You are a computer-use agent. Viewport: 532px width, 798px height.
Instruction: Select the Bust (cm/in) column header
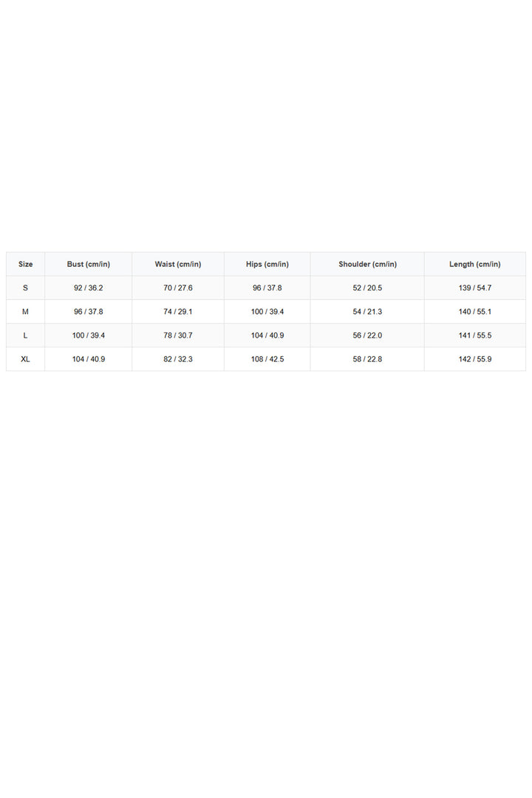tap(89, 264)
